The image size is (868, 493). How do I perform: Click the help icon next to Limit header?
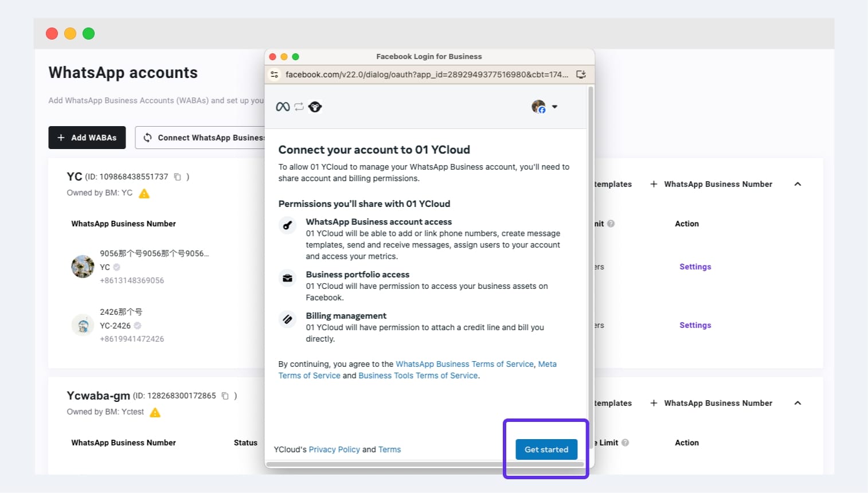625,443
